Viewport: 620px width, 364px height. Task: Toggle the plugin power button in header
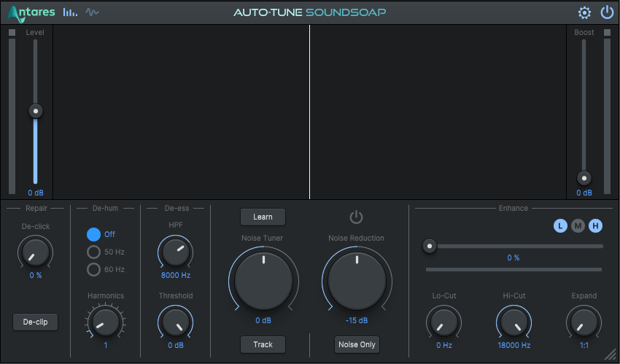607,12
